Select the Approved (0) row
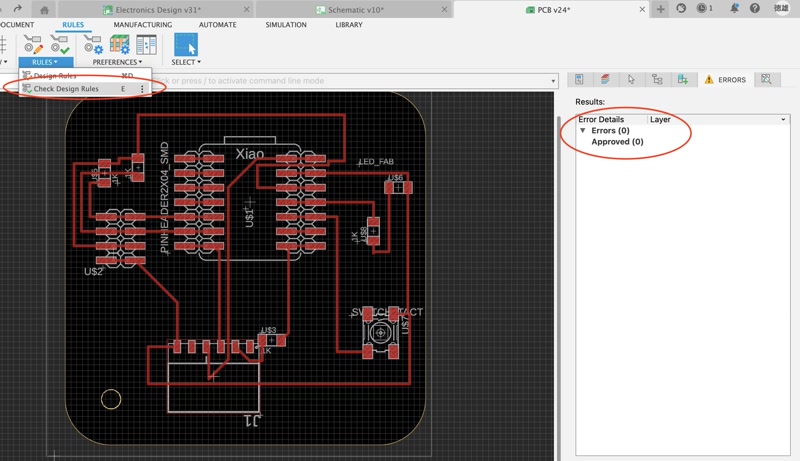This screenshot has height=461, width=800. pos(617,142)
